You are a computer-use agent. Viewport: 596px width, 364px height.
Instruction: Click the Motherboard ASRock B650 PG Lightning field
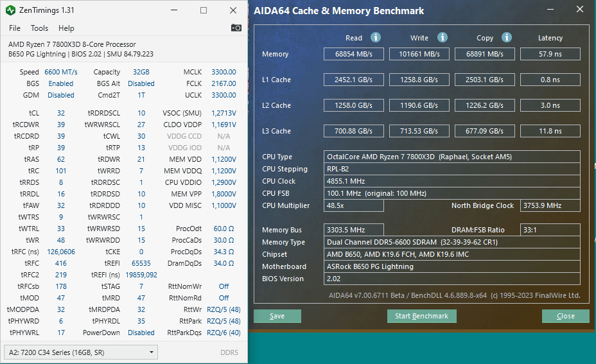452,266
